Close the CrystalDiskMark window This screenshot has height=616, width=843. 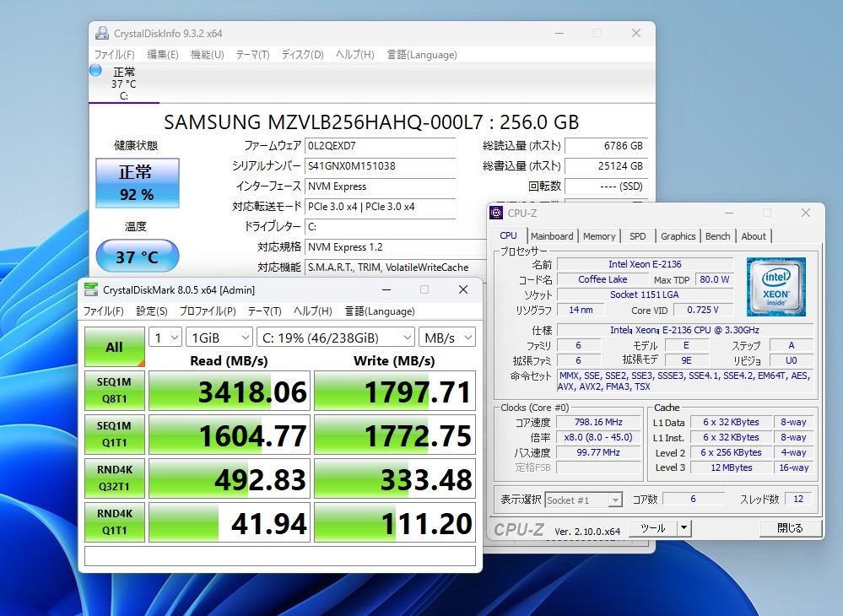tap(463, 289)
